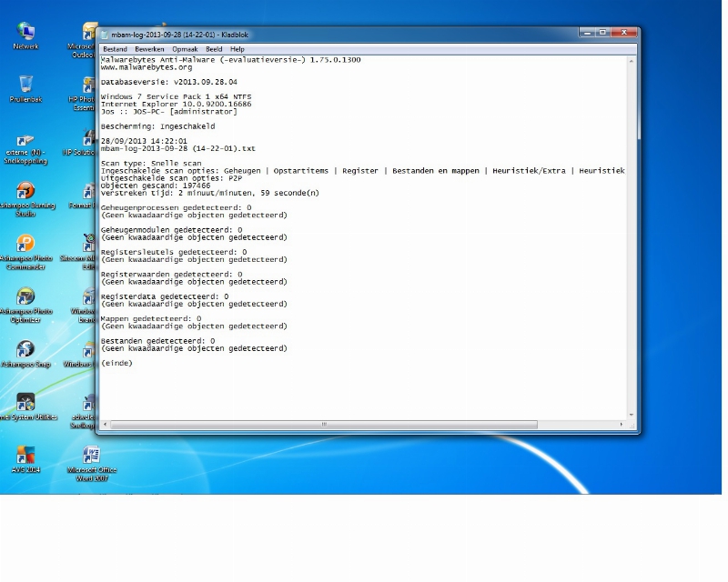Click the Mappen gedetecteerd: 0 line

151,319
